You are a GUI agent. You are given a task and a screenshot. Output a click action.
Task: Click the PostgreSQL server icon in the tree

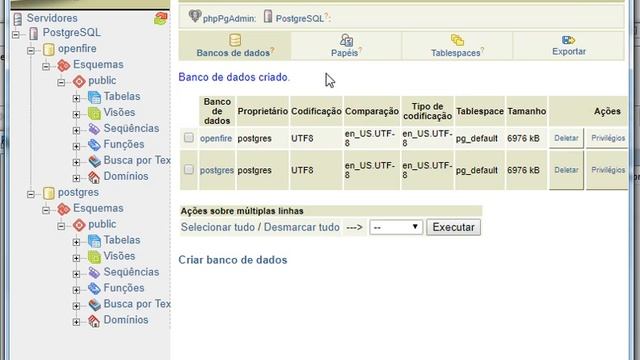point(34,33)
